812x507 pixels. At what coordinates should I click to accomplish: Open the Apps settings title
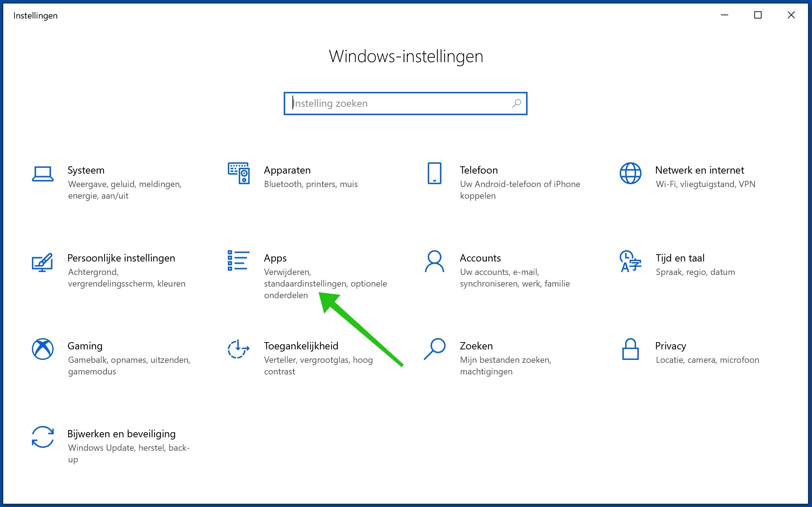pos(275,258)
